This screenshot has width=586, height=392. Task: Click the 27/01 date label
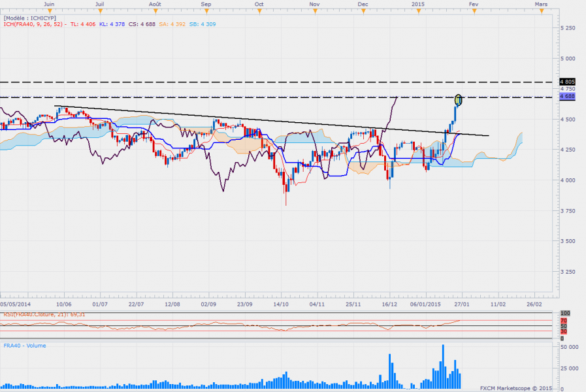pyautogui.click(x=462, y=304)
